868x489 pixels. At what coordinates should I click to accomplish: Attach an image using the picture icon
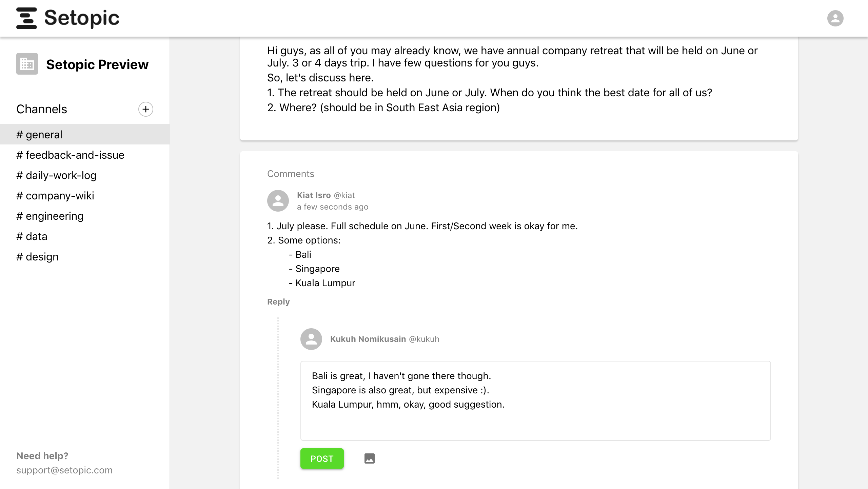click(x=370, y=458)
